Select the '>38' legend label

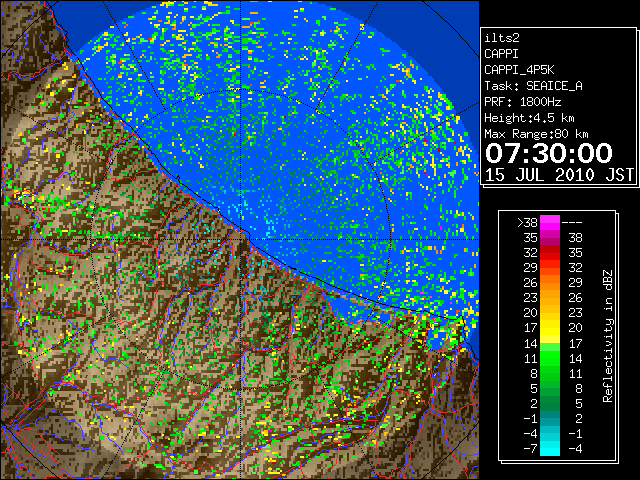click(527, 223)
